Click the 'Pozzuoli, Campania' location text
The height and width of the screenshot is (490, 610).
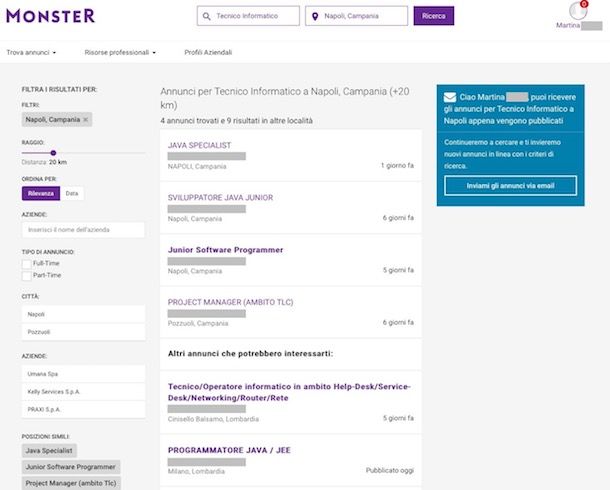(x=198, y=324)
